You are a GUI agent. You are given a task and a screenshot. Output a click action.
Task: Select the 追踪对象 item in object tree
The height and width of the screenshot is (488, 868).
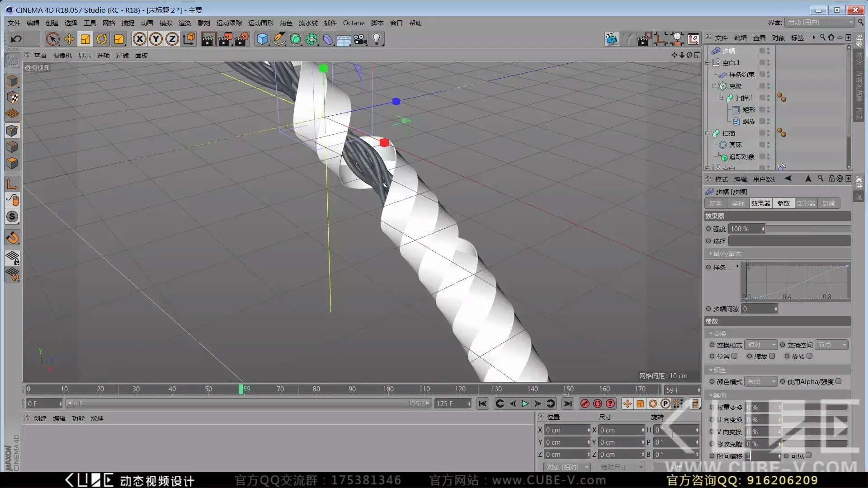click(741, 157)
